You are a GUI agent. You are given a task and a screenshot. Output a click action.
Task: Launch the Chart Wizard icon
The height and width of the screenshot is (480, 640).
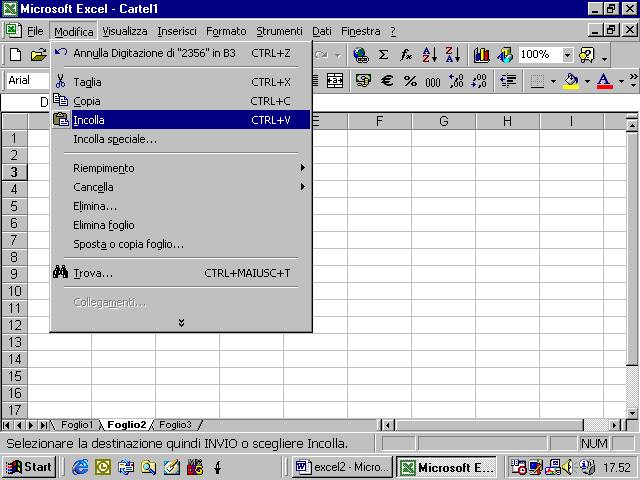[x=482, y=55]
